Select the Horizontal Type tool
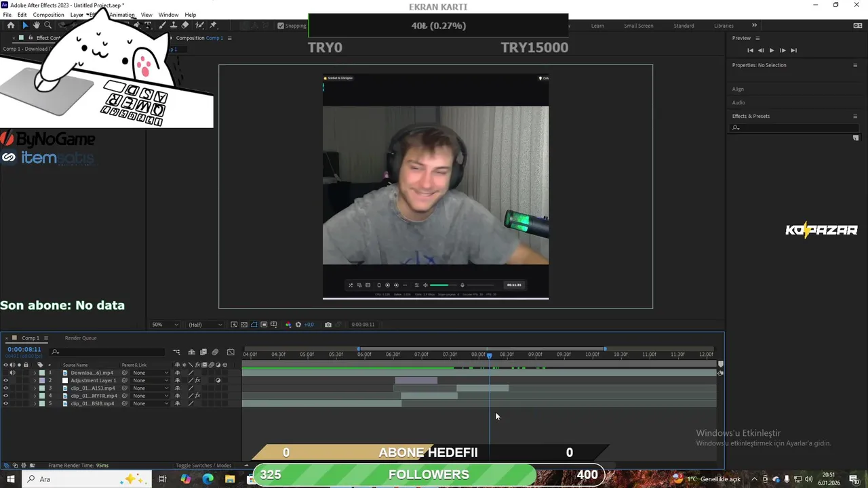Screen dimensions: 868x488 (x=148, y=25)
